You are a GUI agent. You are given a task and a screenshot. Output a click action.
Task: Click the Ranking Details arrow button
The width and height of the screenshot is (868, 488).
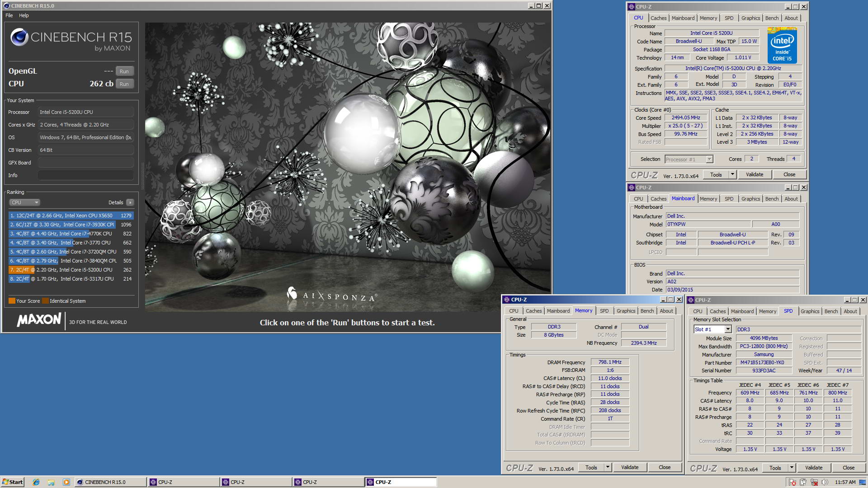point(130,202)
